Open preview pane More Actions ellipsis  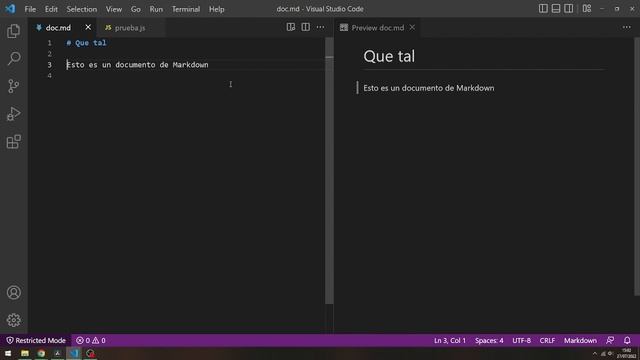click(x=627, y=27)
